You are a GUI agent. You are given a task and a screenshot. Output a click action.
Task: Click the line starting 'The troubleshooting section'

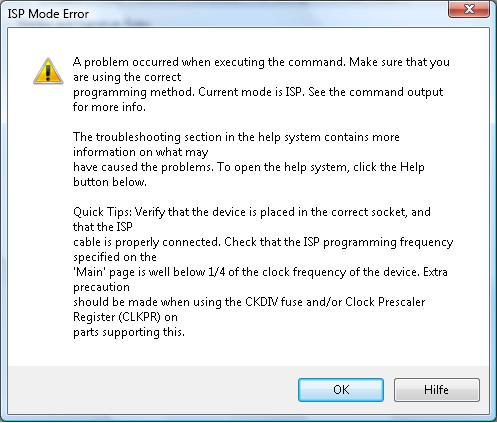coord(236,137)
